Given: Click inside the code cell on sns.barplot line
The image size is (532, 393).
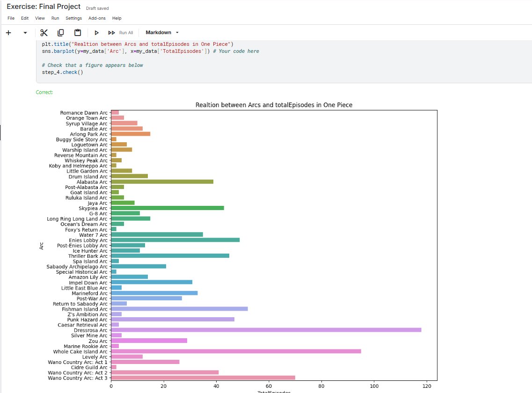Looking at the screenshot, I should (150, 51).
